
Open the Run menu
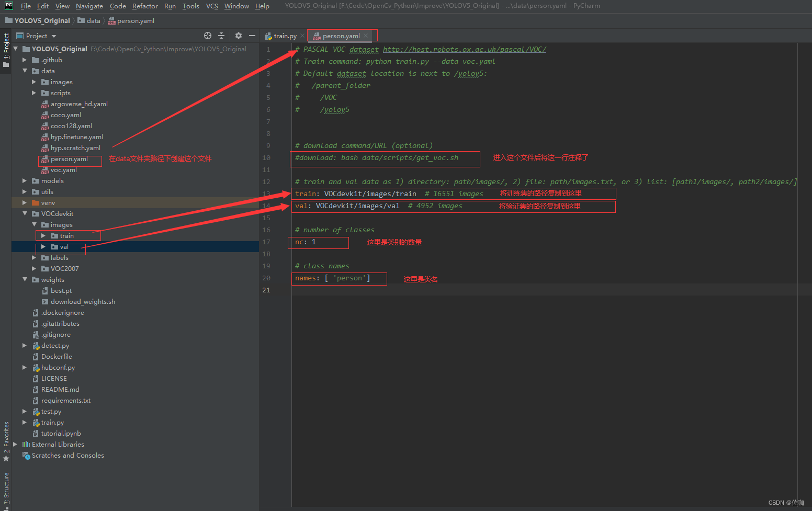pos(170,6)
